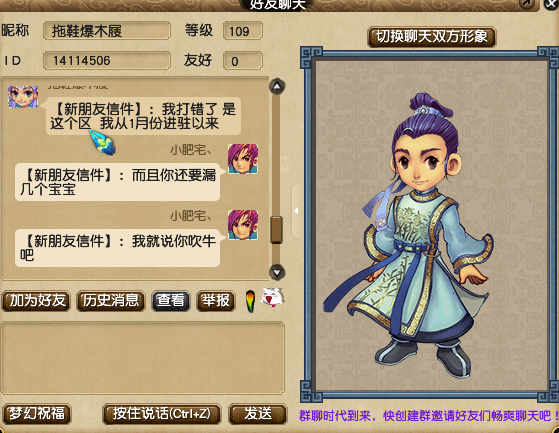Collapse the character portrait panel arrow
This screenshot has height=433, width=559.
(x=296, y=211)
